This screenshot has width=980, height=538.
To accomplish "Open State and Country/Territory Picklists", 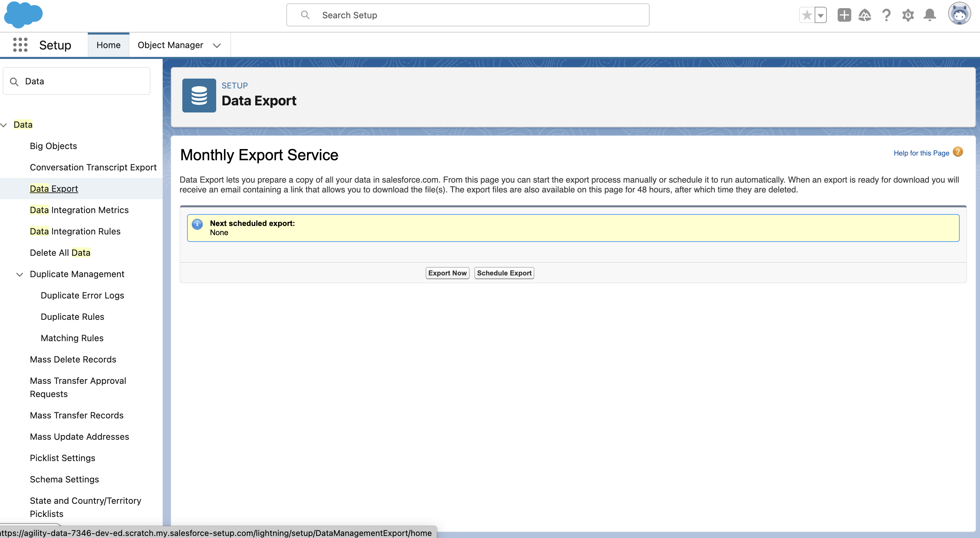I will (85, 507).
